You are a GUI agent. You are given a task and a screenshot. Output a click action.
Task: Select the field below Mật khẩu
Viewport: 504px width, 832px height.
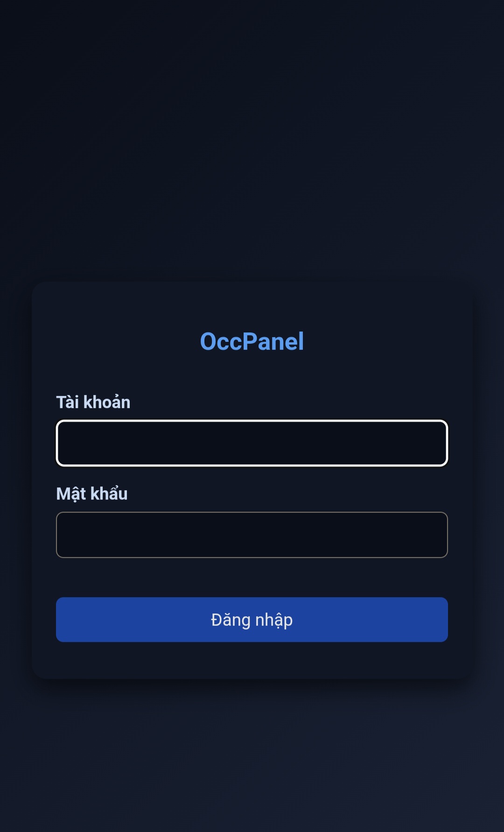click(x=252, y=535)
